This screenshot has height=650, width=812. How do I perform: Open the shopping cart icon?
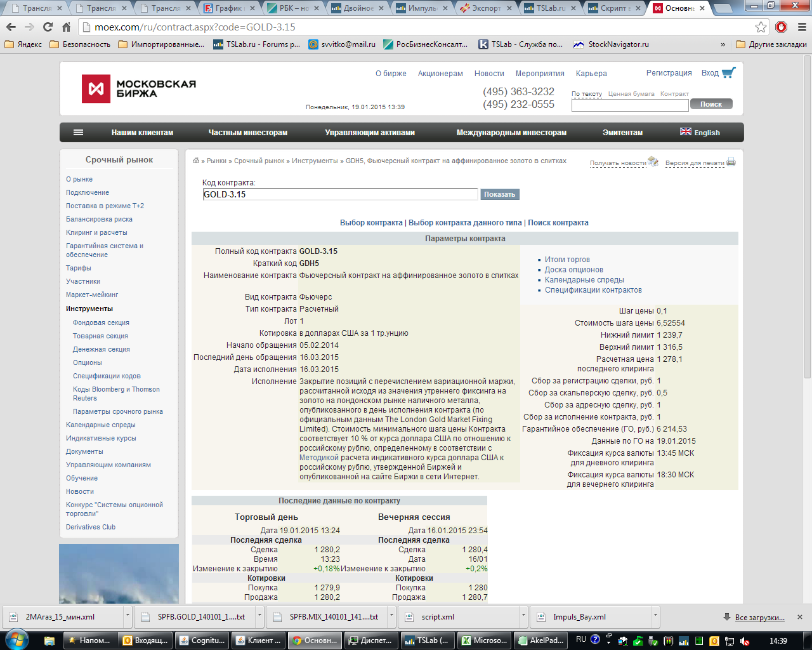(x=728, y=73)
